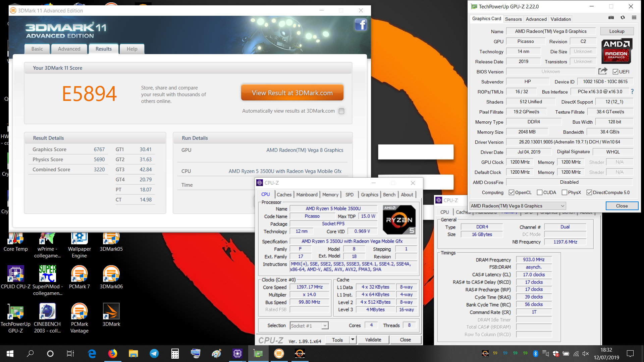
Task: Open the Help tab in 3DMark 11
Action: 132,49
